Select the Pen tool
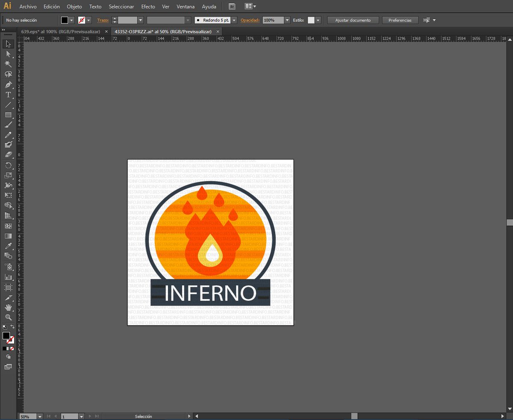The width and height of the screenshot is (513, 420). point(8,85)
